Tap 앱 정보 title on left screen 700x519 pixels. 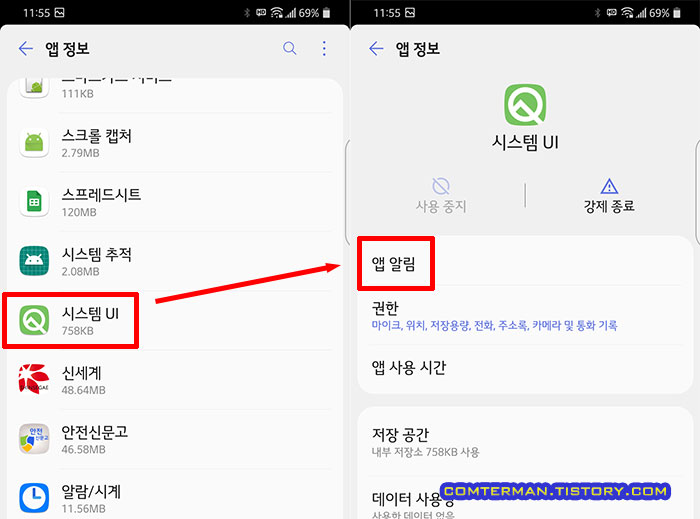point(67,49)
